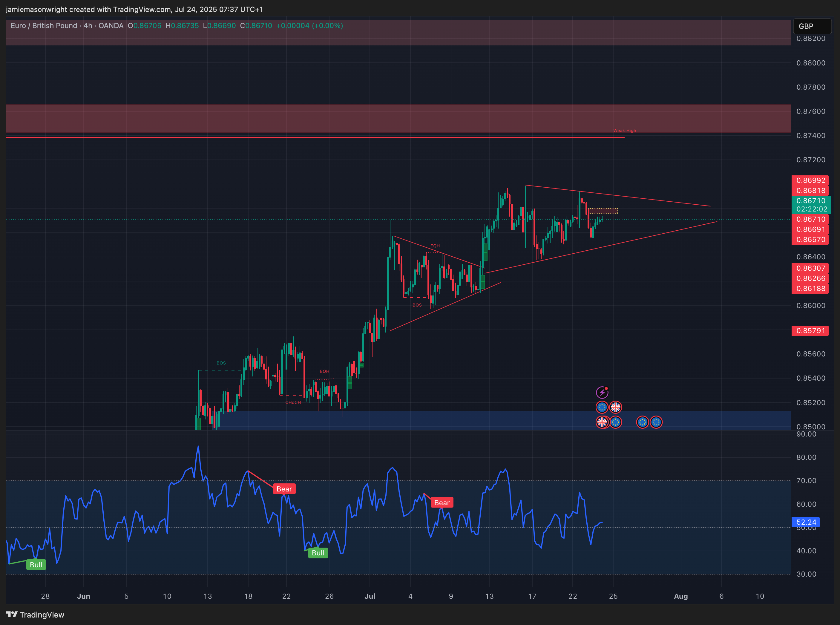Viewport: 840px width, 625px height.
Task: Click the 'Bull' RSI label near June 26
Action: tap(318, 553)
